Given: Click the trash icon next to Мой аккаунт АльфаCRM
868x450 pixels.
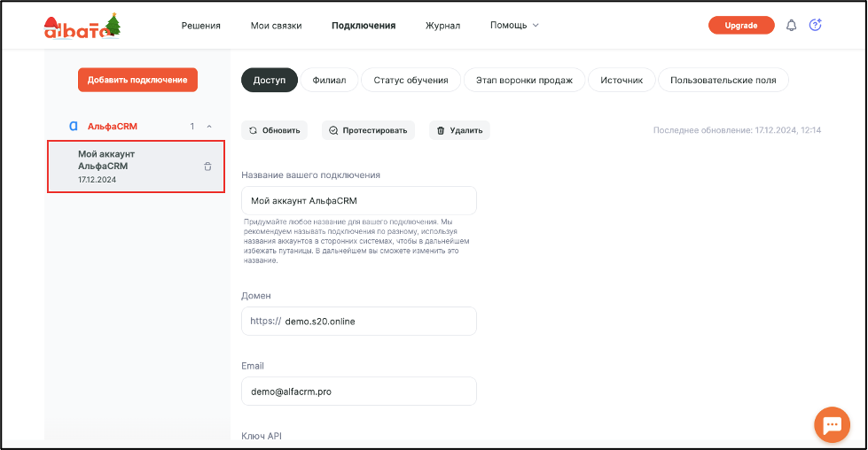Looking at the screenshot, I should click(207, 167).
